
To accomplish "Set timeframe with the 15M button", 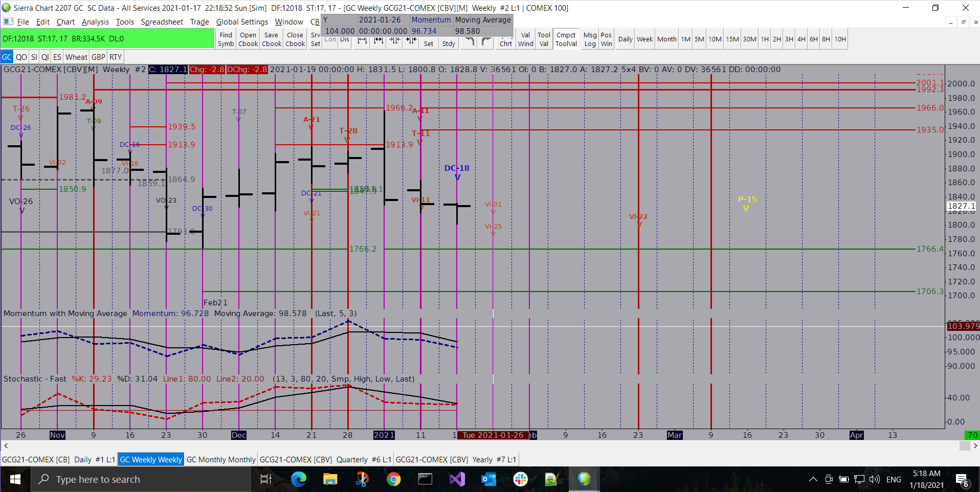I will pos(732,39).
